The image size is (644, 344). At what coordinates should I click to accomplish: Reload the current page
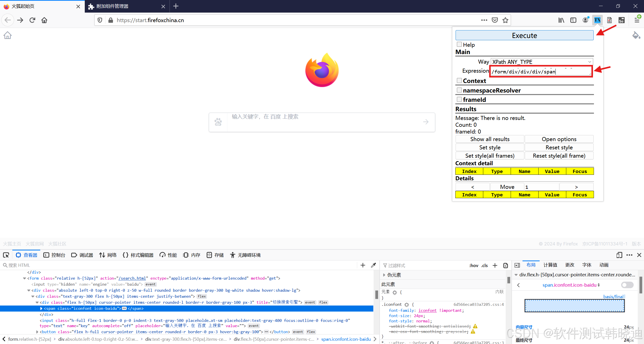click(x=32, y=20)
